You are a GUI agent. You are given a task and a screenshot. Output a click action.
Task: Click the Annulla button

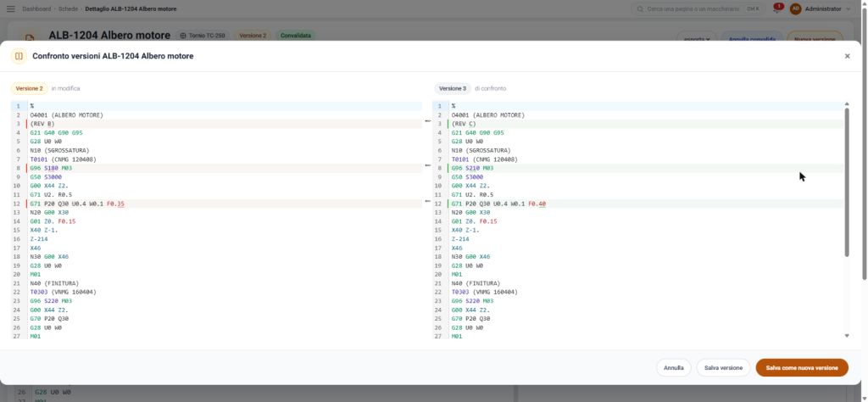click(674, 368)
